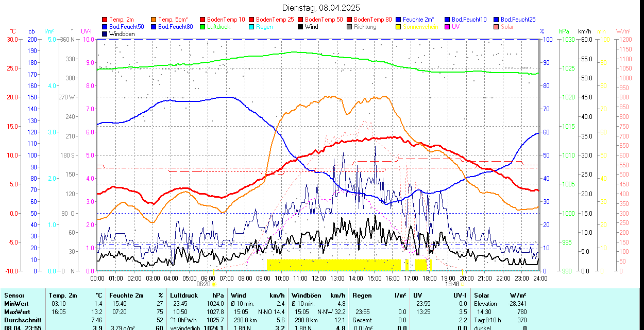644x330 pixels.
Task: Click the orange Temp. 5cm legend swatch
Action: 154,20
